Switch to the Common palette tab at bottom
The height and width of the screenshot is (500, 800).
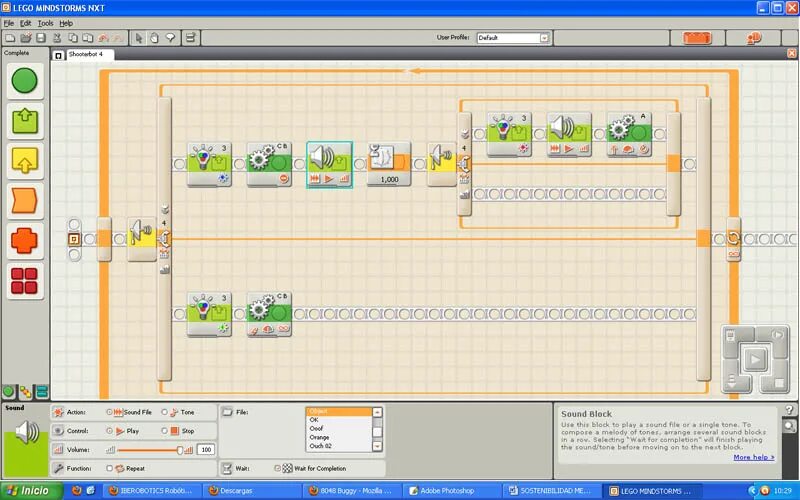point(8,392)
